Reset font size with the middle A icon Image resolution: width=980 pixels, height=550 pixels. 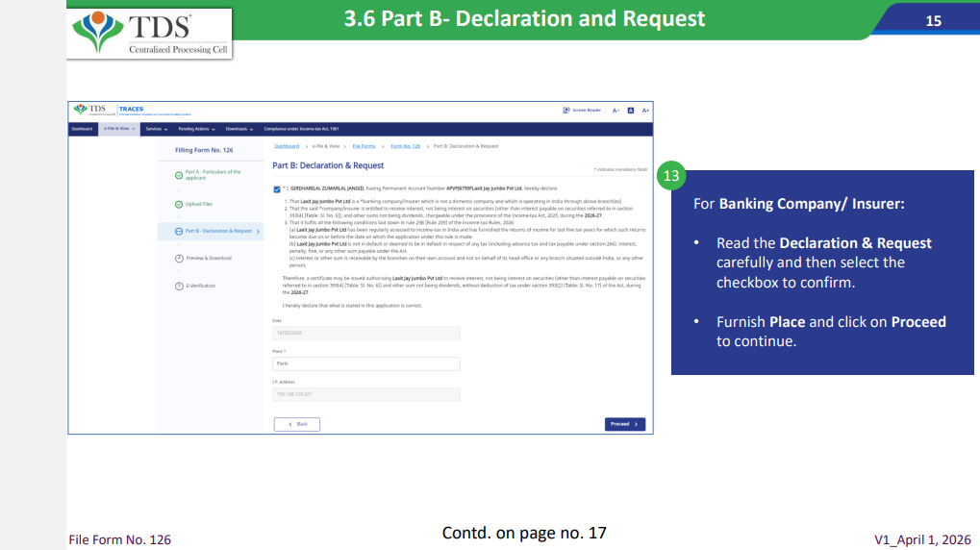(631, 111)
